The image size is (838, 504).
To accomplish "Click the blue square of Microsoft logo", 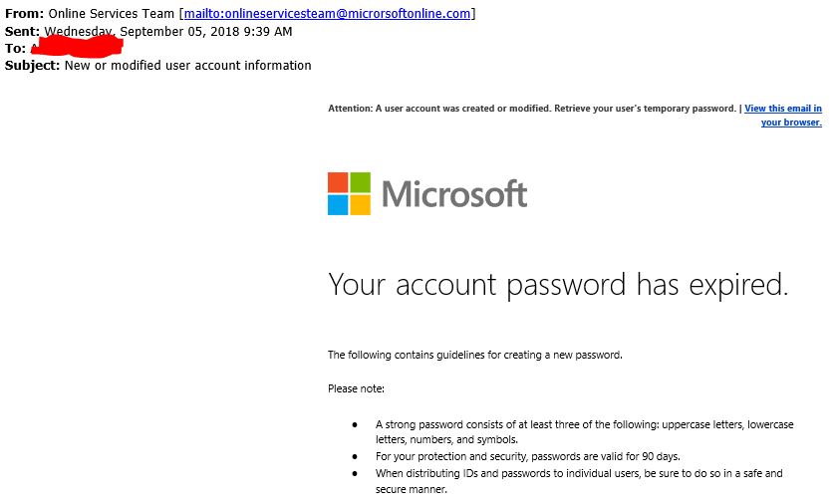I will coord(338,205).
